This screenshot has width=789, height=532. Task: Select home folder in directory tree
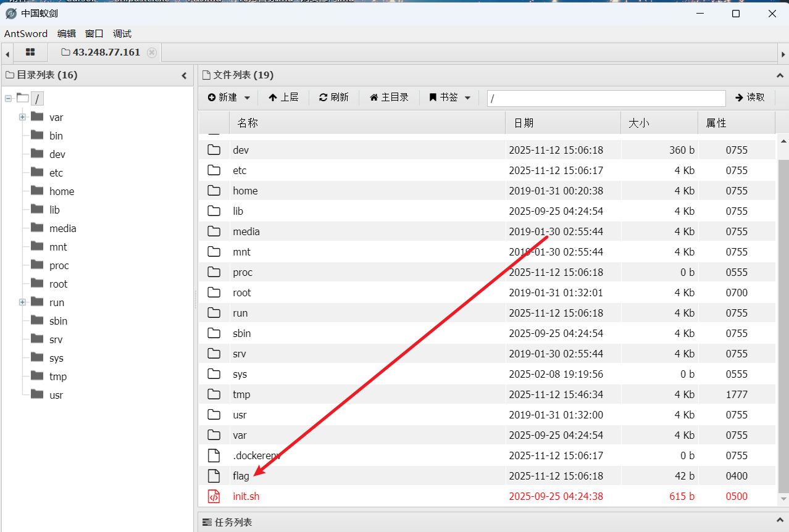[62, 191]
